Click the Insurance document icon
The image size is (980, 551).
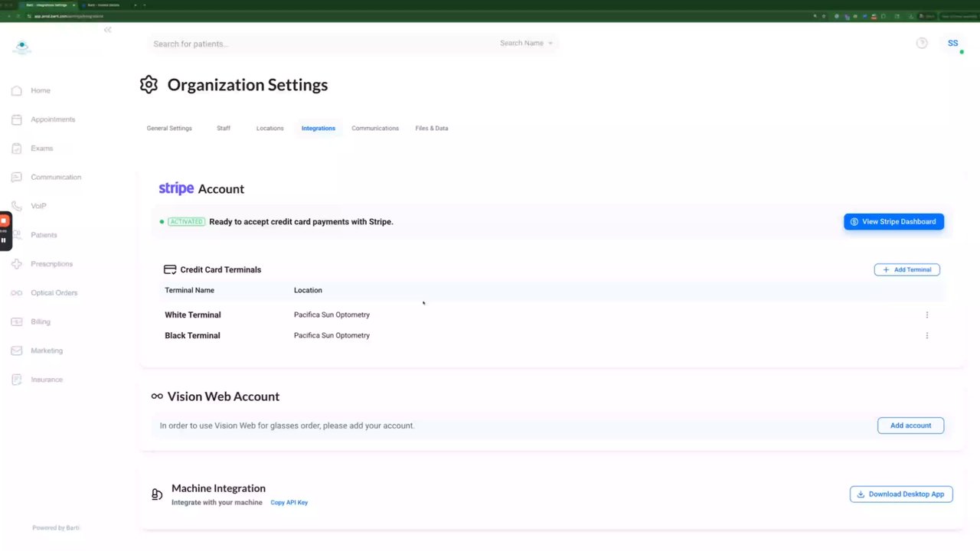point(17,380)
